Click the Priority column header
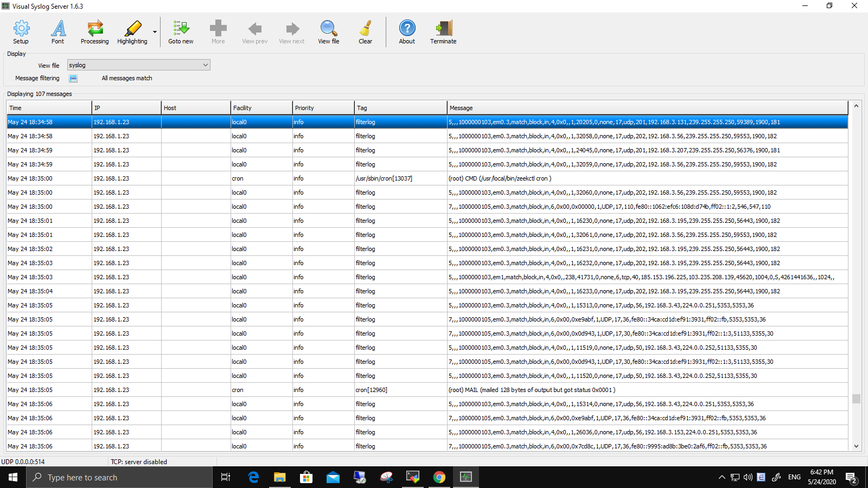Viewport: 868px width, 488px height. point(323,108)
